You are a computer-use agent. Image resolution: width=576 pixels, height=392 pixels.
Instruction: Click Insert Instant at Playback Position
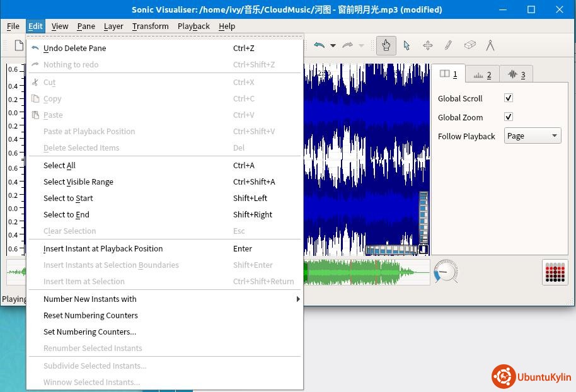(103, 248)
